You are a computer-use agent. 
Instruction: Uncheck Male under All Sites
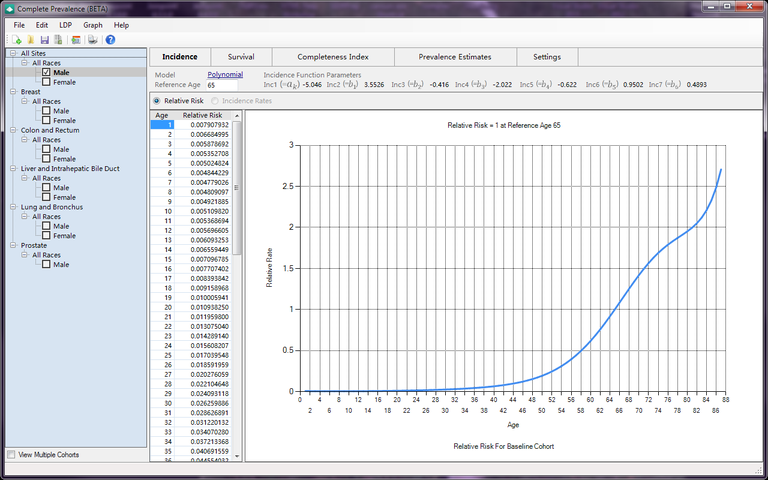pos(47,72)
